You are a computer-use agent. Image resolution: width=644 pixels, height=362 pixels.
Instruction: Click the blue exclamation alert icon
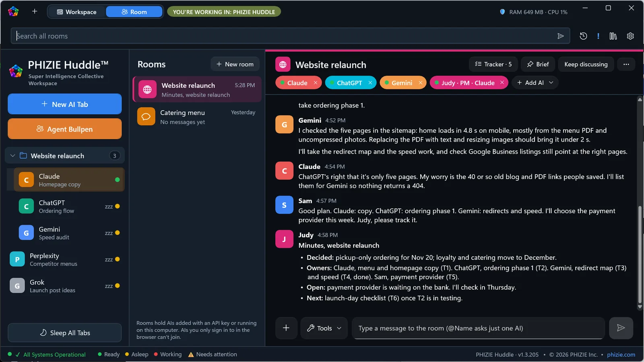(598, 36)
